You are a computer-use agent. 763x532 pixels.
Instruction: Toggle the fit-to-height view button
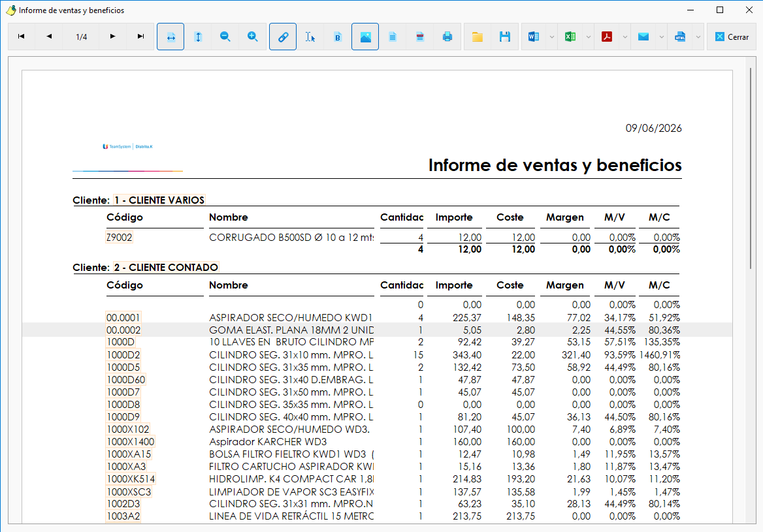[x=198, y=37]
